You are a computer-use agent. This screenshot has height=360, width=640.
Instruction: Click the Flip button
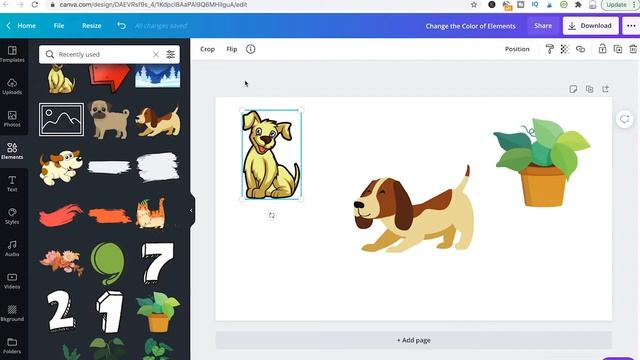click(231, 49)
